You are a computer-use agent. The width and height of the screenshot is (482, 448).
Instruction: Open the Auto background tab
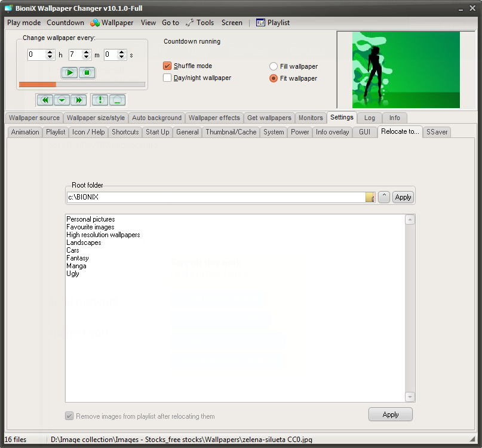coord(156,118)
